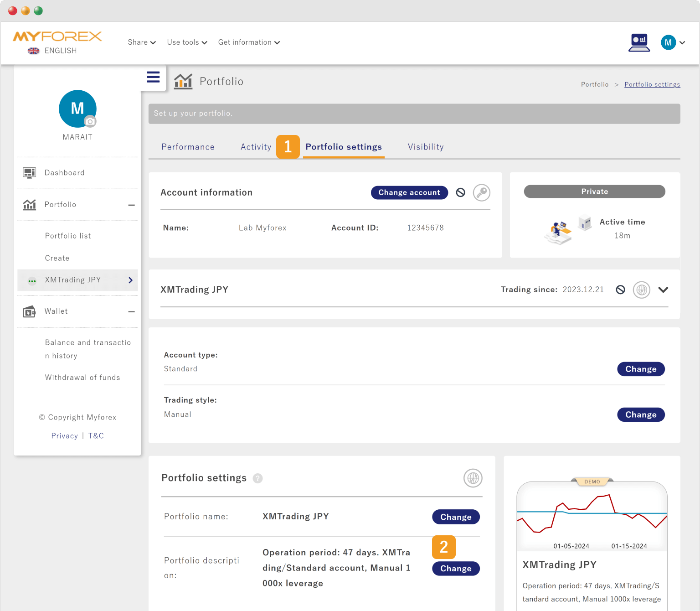Viewport: 700px width, 611px height.
Task: Open Withdrawal of funds
Action: point(82,378)
